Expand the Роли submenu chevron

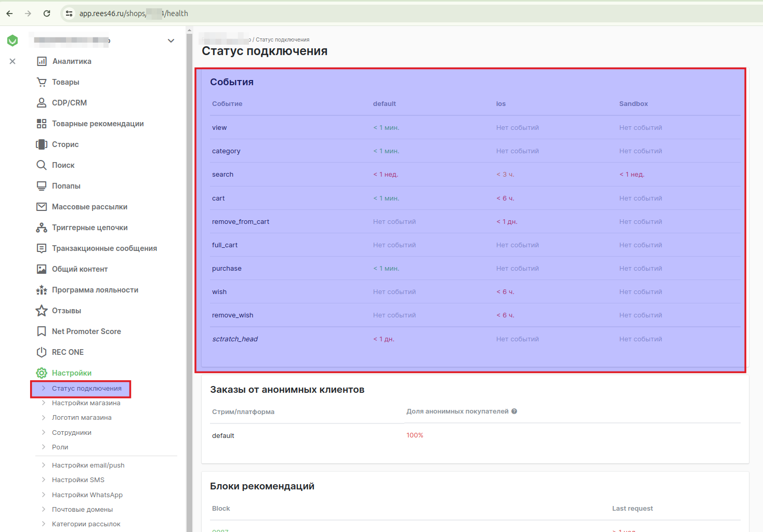[x=44, y=447]
